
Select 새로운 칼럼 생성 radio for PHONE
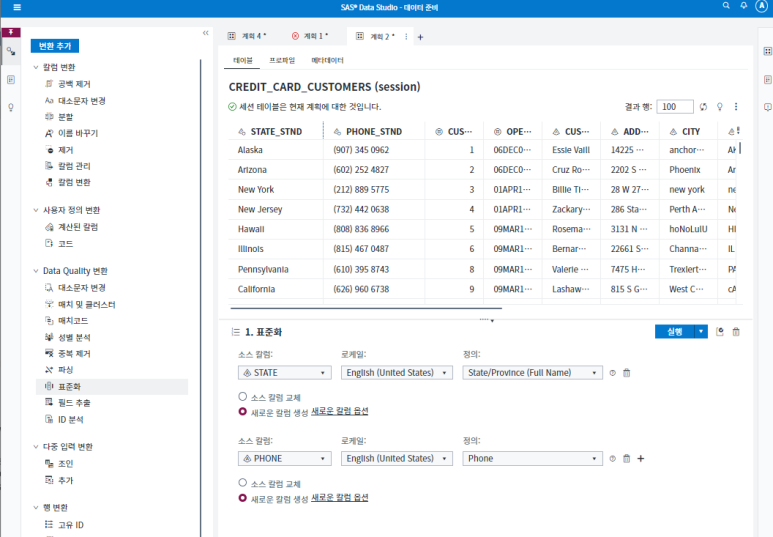coord(243,498)
